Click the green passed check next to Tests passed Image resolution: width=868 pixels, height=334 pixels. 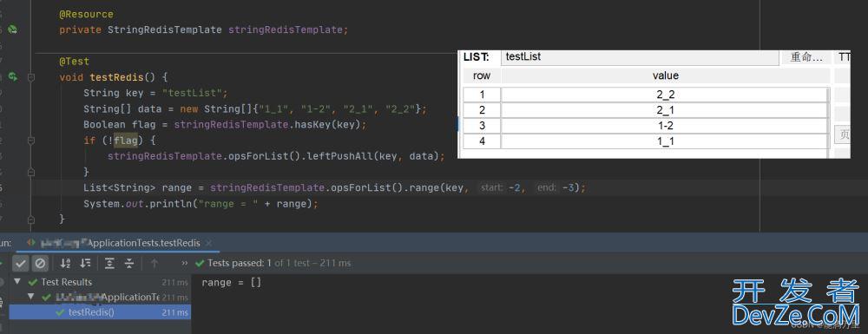coord(200,263)
